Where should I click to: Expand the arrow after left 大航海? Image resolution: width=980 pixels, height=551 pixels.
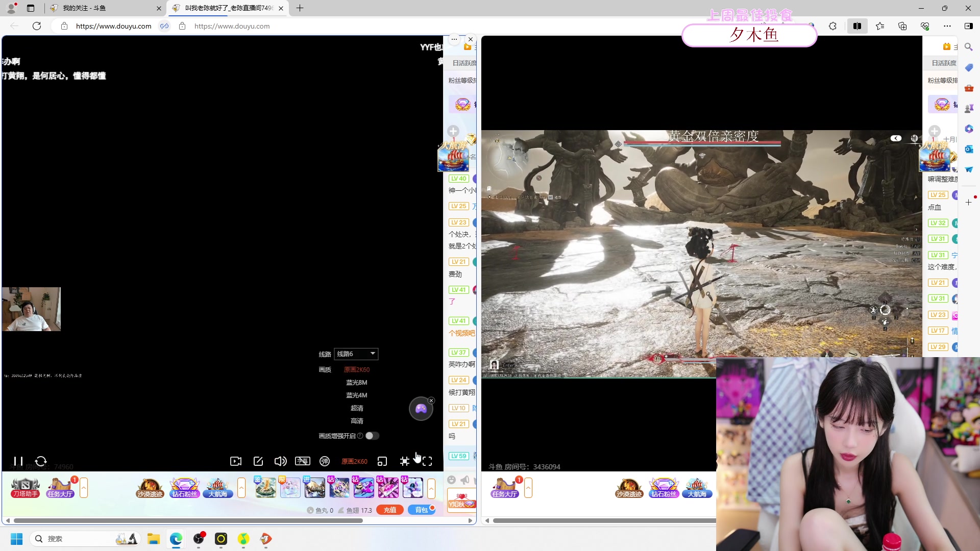point(241,488)
